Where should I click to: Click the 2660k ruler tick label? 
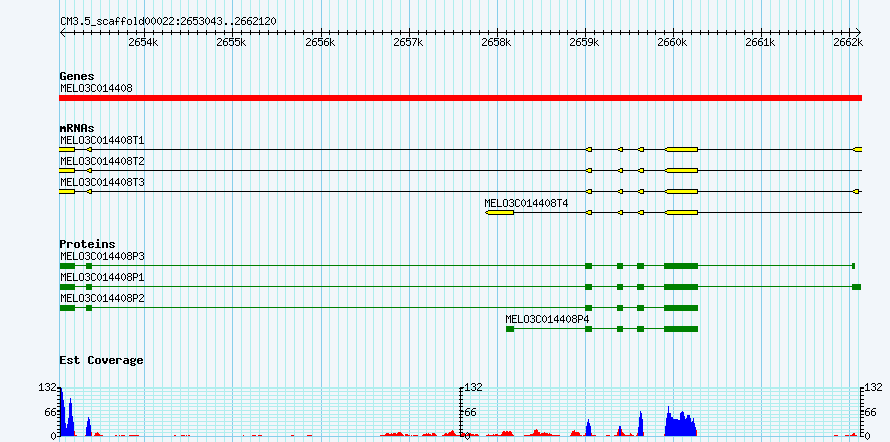673,43
